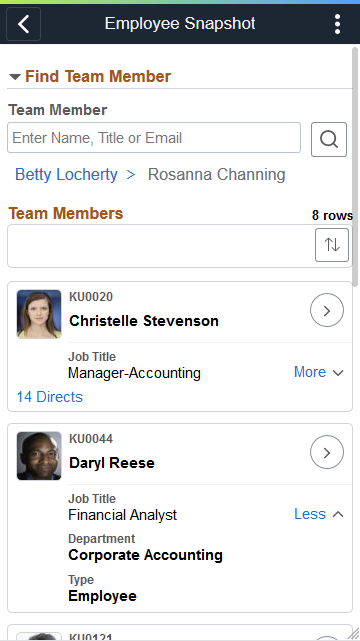Open the three-dot actions menu
The width and height of the screenshot is (360, 641).
[x=337, y=24]
